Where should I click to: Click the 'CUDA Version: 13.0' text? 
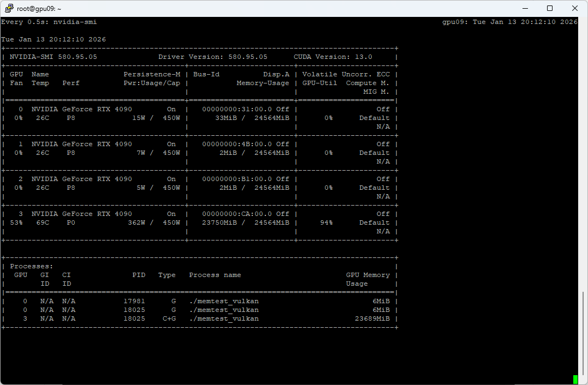333,57
